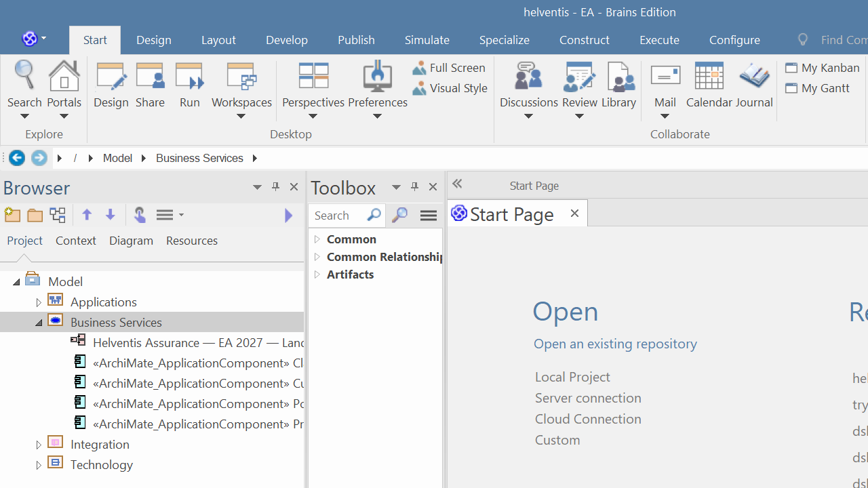Click the navigate forward arrow
Image resolution: width=868 pixels, height=488 pixels.
click(39, 158)
